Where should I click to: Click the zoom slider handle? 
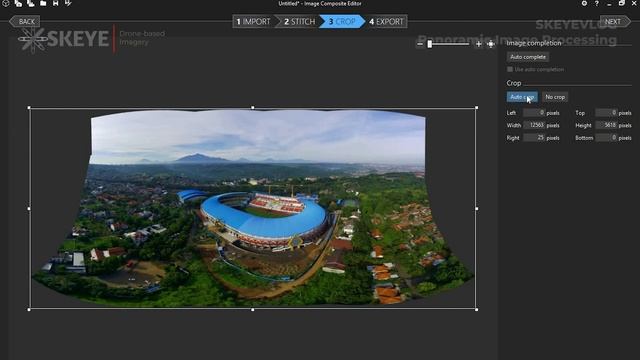coord(429,44)
